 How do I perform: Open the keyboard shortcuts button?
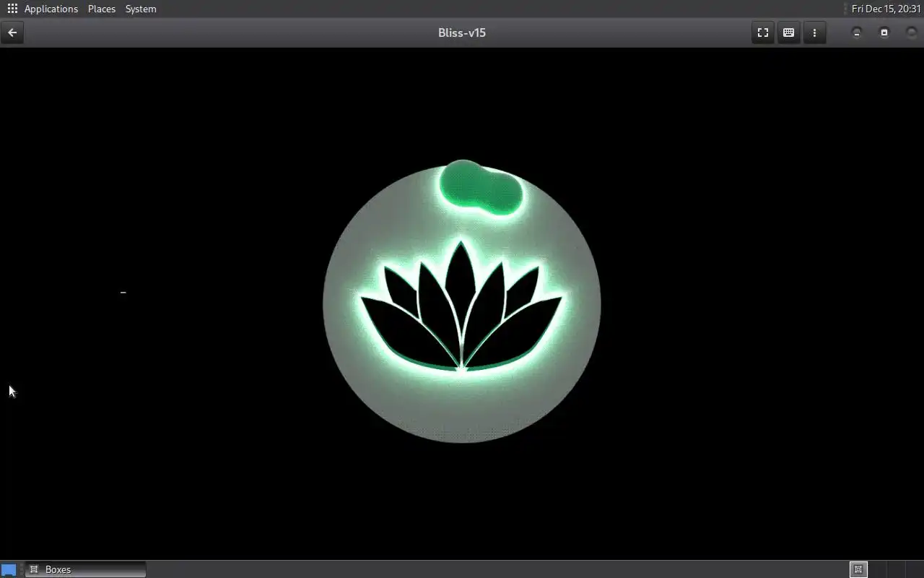tap(788, 33)
